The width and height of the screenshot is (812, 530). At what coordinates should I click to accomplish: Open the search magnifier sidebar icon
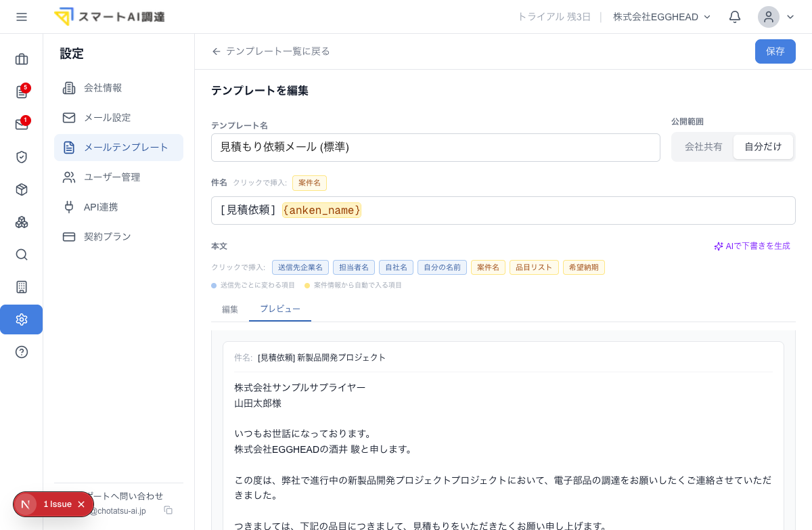pos(22,255)
